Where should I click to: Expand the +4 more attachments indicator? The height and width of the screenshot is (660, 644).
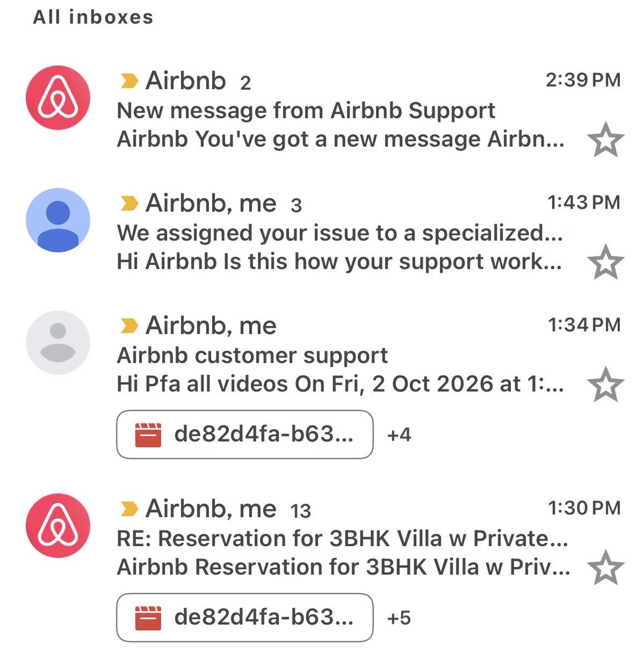click(x=399, y=435)
